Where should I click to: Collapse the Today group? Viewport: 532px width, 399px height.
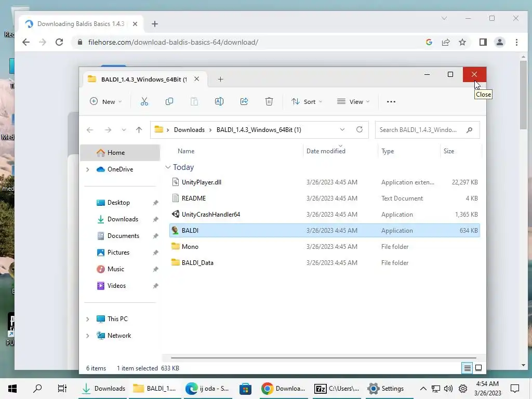[168, 167]
